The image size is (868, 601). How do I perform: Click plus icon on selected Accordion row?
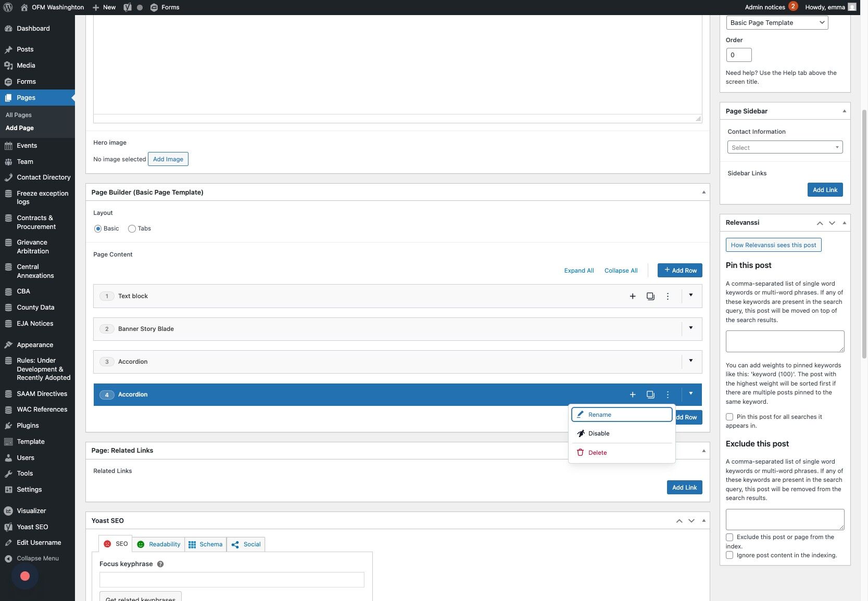[633, 394]
